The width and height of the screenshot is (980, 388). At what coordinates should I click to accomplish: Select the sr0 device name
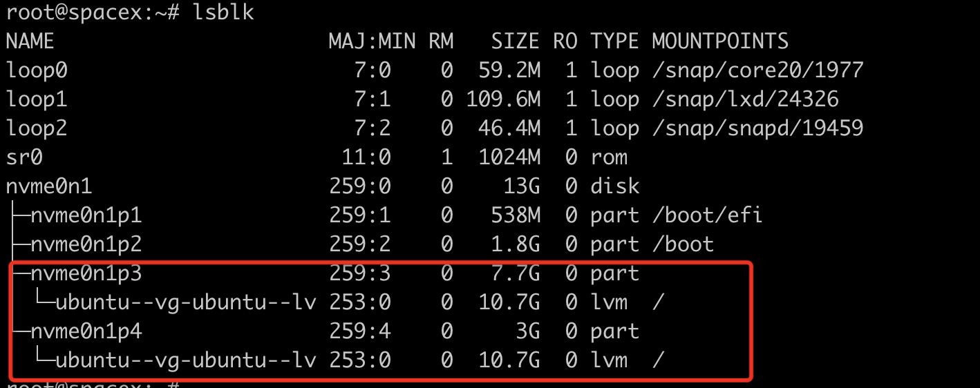tap(24, 157)
